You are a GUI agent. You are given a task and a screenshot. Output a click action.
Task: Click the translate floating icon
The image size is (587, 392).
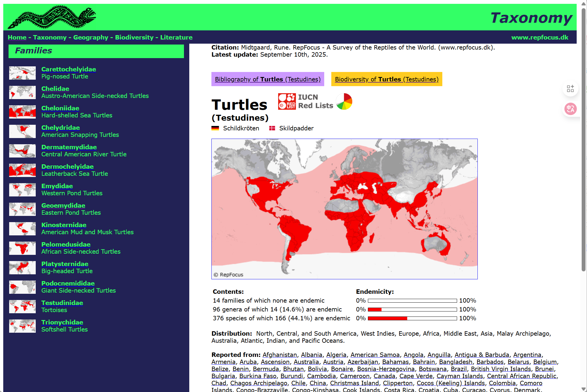click(570, 109)
